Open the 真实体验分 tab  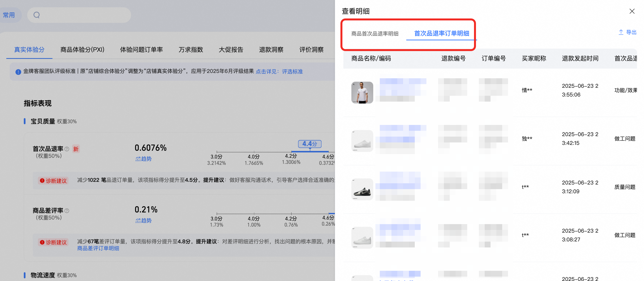click(x=29, y=50)
